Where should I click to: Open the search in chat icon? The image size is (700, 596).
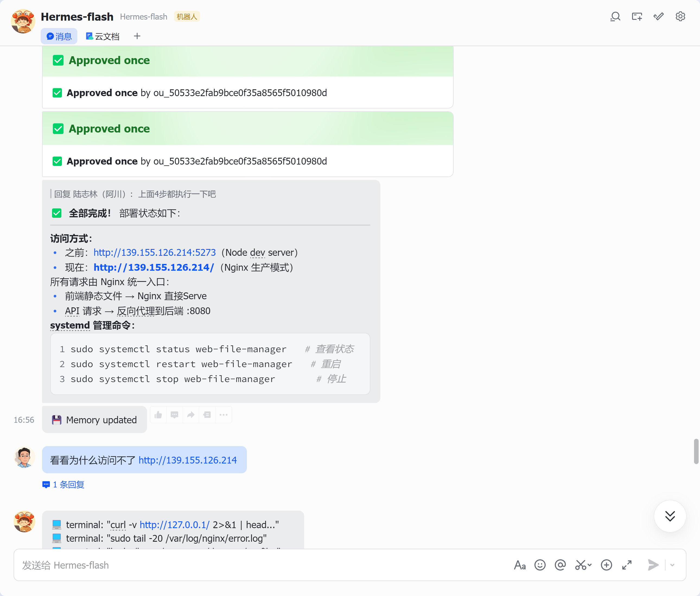pyautogui.click(x=615, y=17)
